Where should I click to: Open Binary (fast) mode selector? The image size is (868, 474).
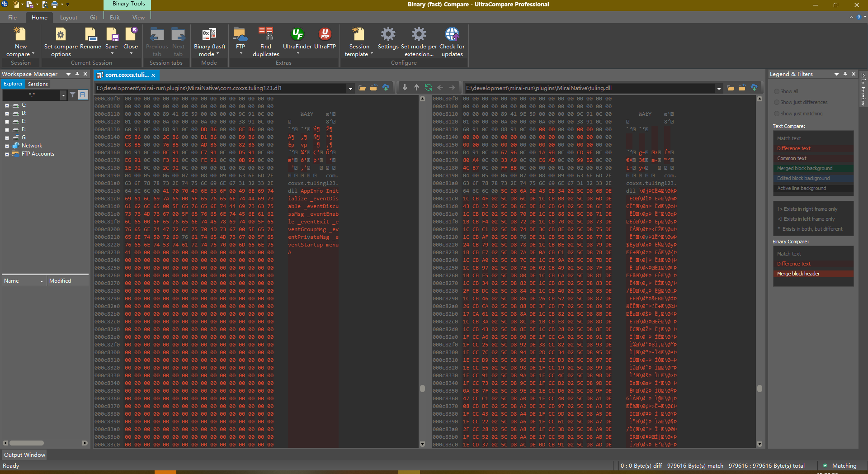pos(209,42)
